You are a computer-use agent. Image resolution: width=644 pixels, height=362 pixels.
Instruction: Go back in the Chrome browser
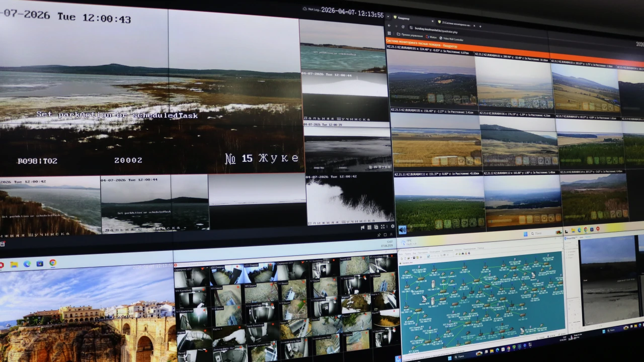point(389,25)
